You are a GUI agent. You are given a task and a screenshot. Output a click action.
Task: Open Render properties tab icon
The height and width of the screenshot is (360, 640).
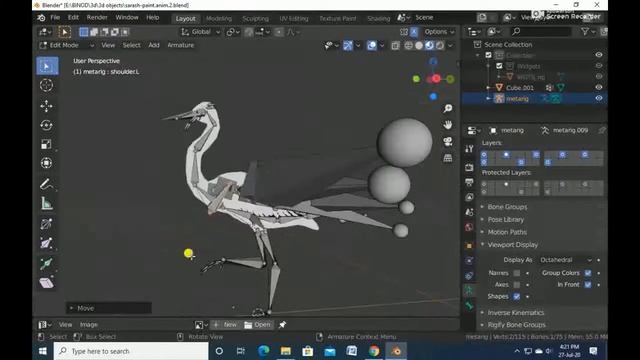[469, 167]
